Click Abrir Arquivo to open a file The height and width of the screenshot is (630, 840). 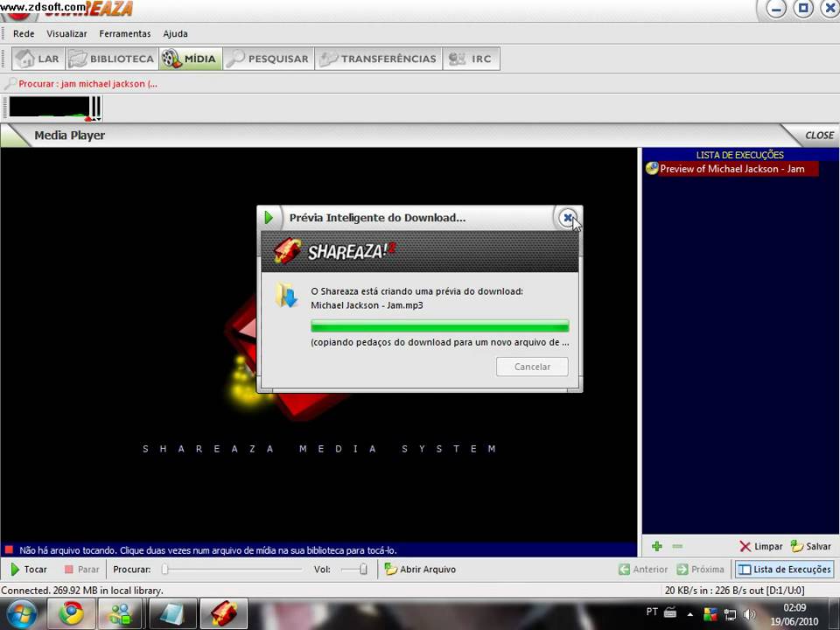420,570
